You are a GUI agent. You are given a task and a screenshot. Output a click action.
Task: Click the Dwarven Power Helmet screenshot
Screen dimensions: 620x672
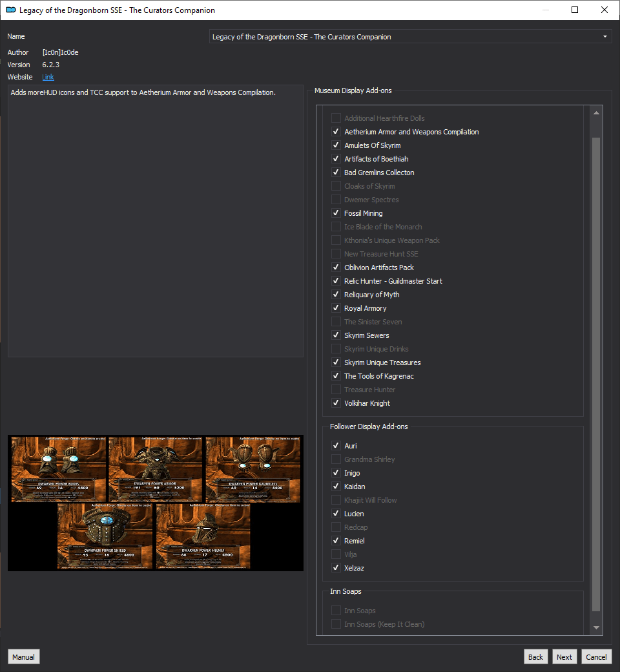[203, 536]
